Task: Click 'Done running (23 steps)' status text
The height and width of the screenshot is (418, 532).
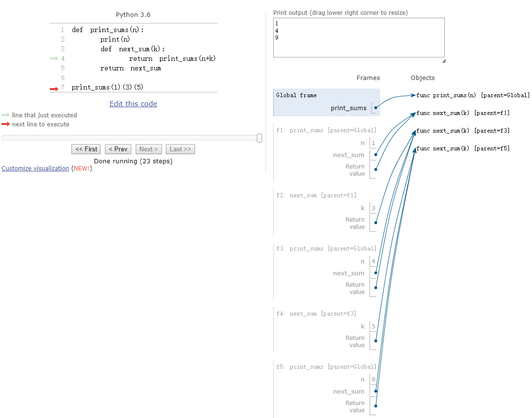Action: tap(133, 161)
